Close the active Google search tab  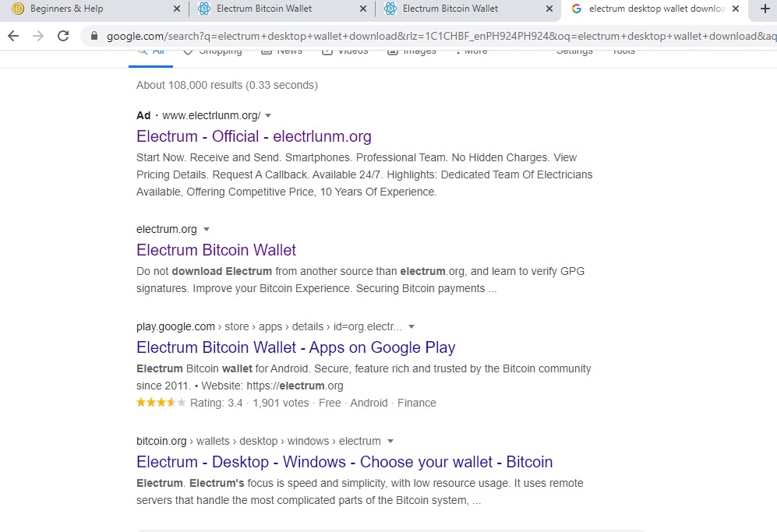click(x=736, y=9)
